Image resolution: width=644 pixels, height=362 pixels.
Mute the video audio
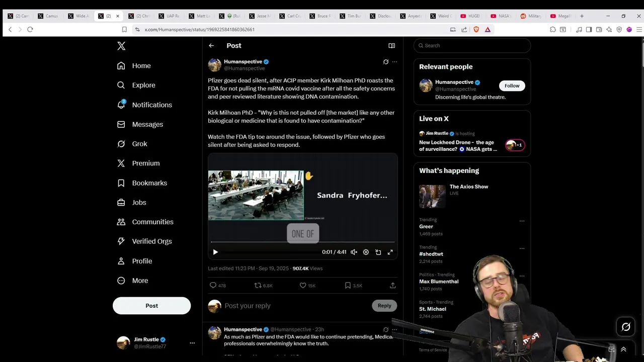point(354,252)
